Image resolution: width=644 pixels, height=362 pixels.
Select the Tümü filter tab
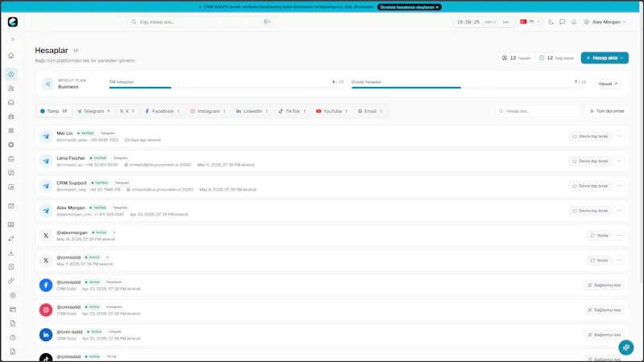point(54,111)
